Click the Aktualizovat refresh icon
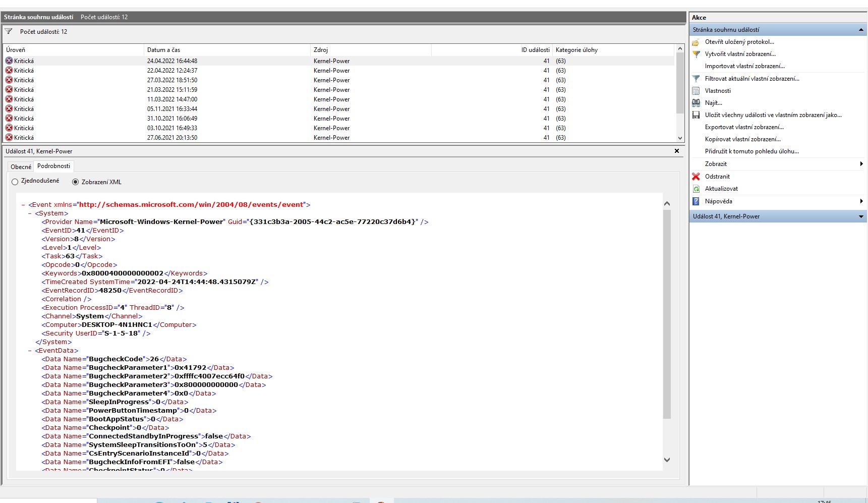Viewport: 868px width, 503px height. 696,189
